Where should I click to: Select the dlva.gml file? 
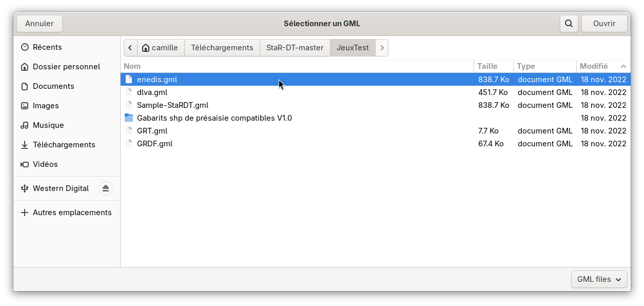[152, 92]
